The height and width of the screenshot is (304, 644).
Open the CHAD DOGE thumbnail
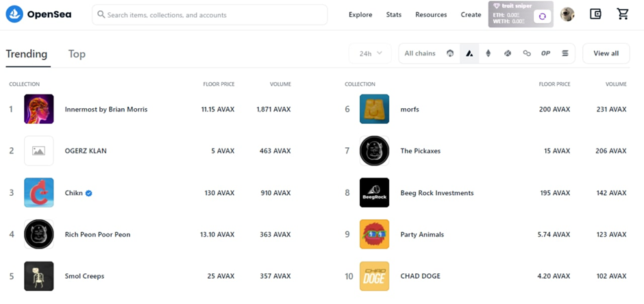[374, 276]
